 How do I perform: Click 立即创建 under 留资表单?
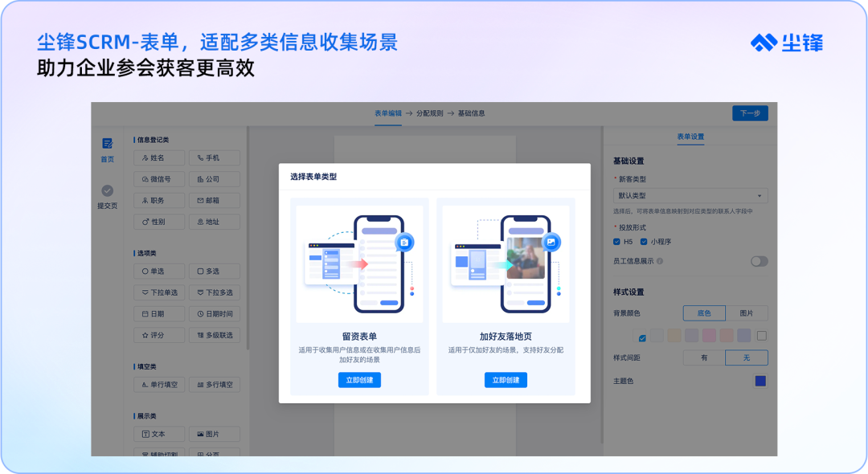point(359,380)
